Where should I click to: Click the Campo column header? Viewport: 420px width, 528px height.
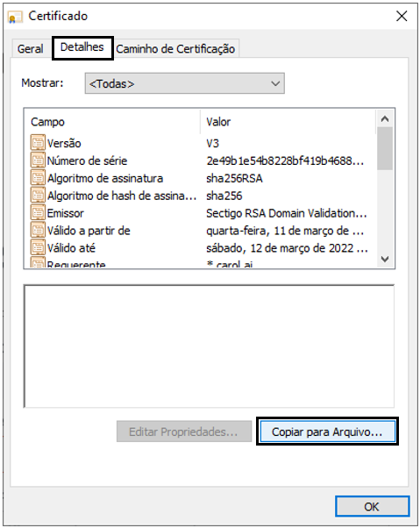point(112,122)
